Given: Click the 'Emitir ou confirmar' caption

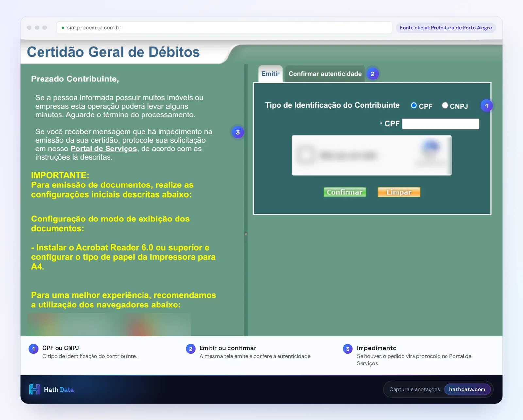Looking at the screenshot, I should tap(228, 348).
